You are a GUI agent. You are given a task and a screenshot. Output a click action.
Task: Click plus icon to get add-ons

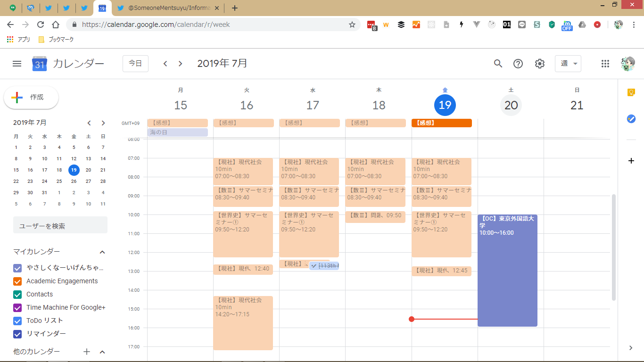pos(631,161)
